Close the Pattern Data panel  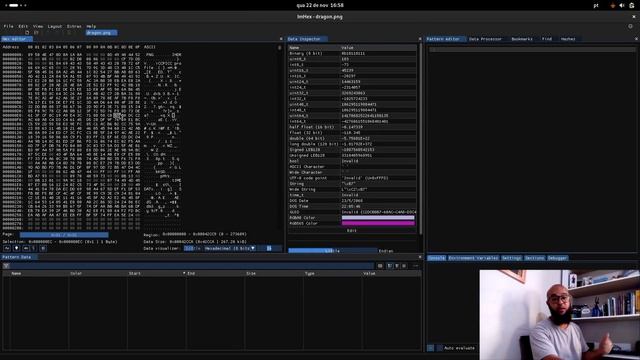point(420,257)
